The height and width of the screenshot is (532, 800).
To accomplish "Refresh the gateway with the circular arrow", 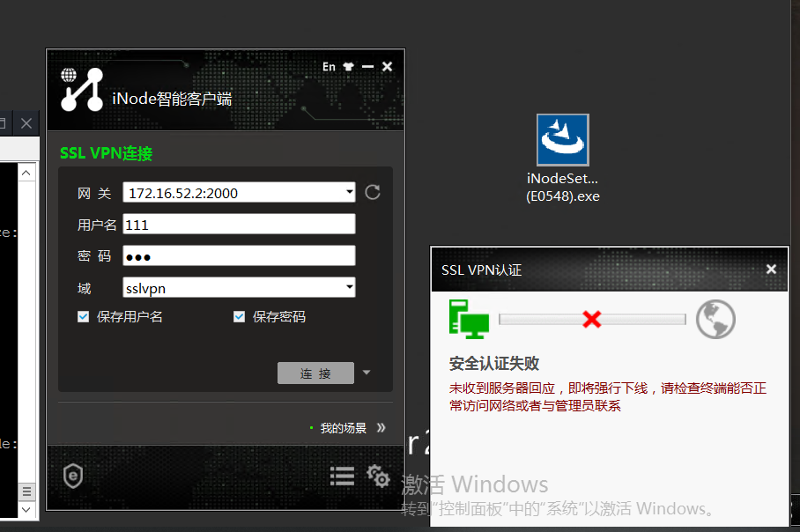I will pos(373,192).
